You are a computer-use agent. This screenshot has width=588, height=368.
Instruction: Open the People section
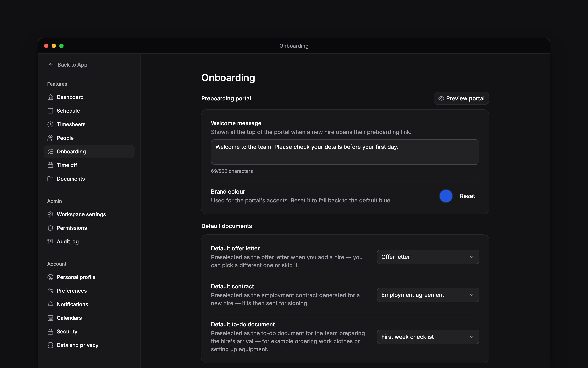[89, 138]
